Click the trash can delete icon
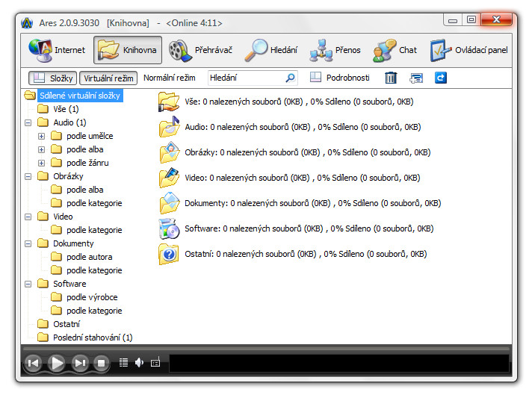The height and width of the screenshot is (395, 532). click(x=391, y=78)
